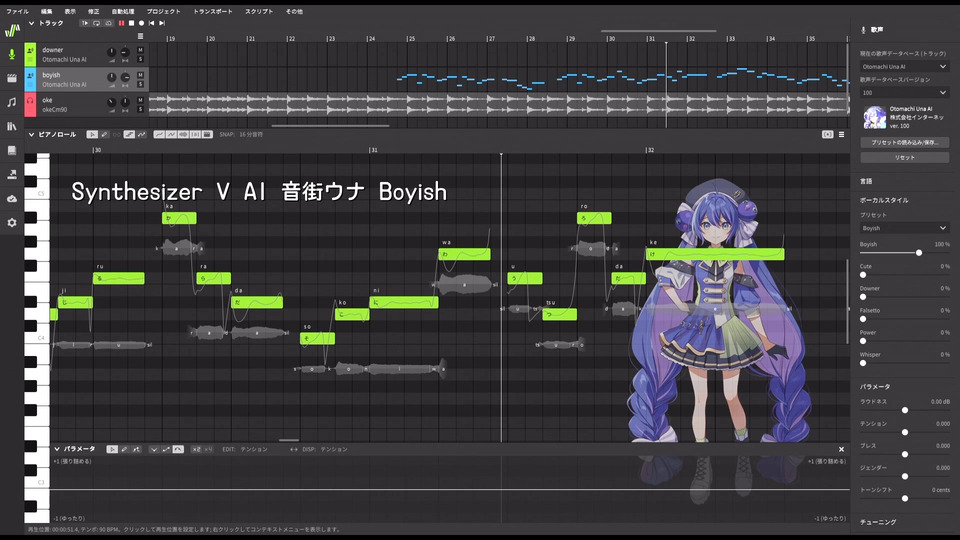The image size is (960, 540).
Task: Open the music note panel in the left sidebar
Action: [x=12, y=102]
